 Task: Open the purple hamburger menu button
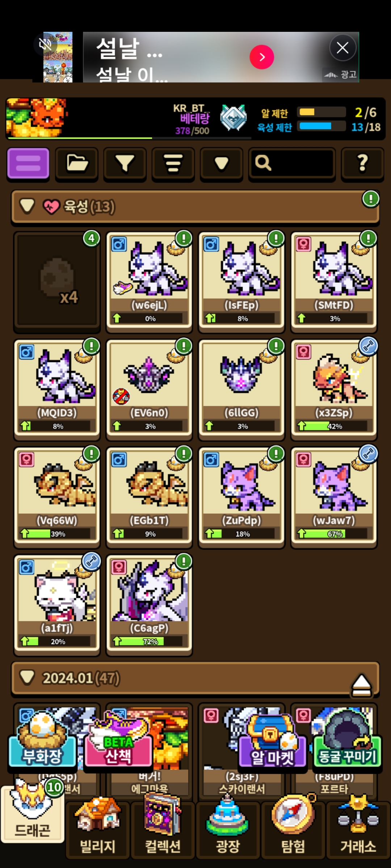point(28,163)
